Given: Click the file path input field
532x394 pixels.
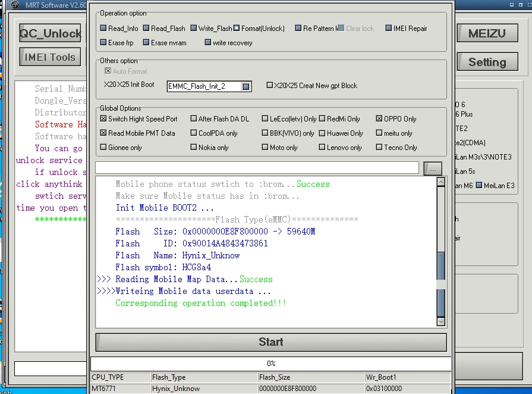Looking at the screenshot, I should pos(257,168).
